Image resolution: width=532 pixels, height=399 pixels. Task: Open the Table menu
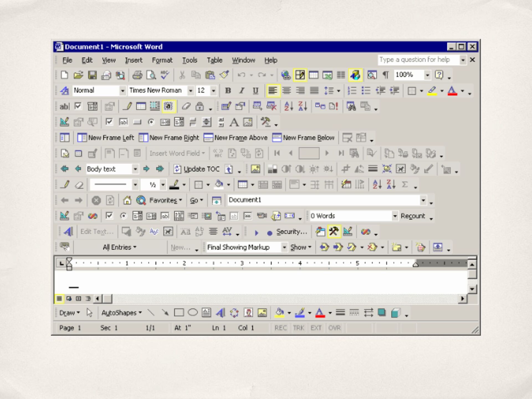214,60
